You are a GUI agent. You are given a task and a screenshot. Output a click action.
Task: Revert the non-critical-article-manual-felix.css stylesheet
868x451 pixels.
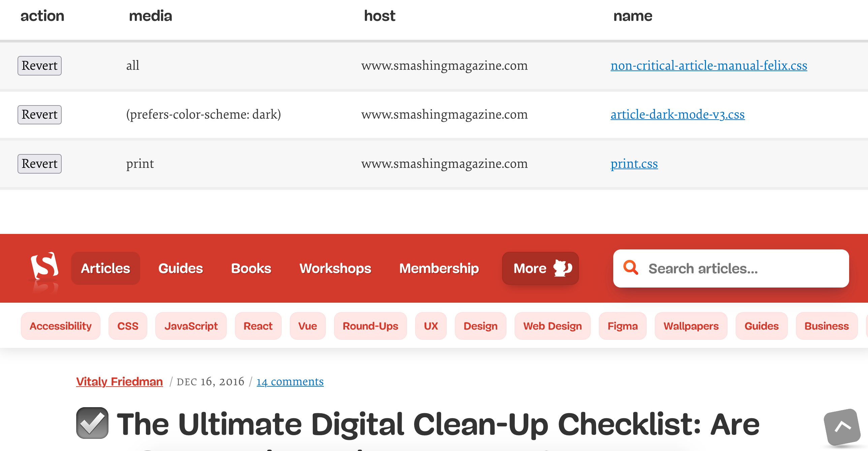pos(39,66)
